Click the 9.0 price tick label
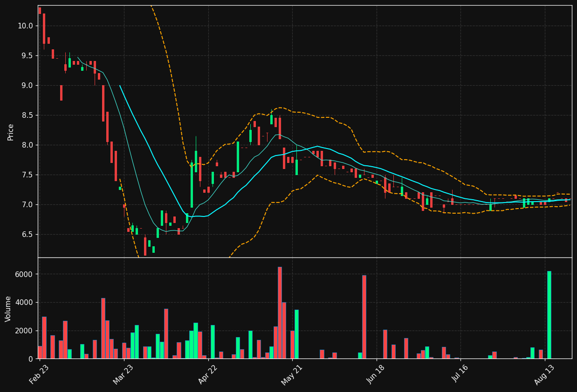 (27, 85)
